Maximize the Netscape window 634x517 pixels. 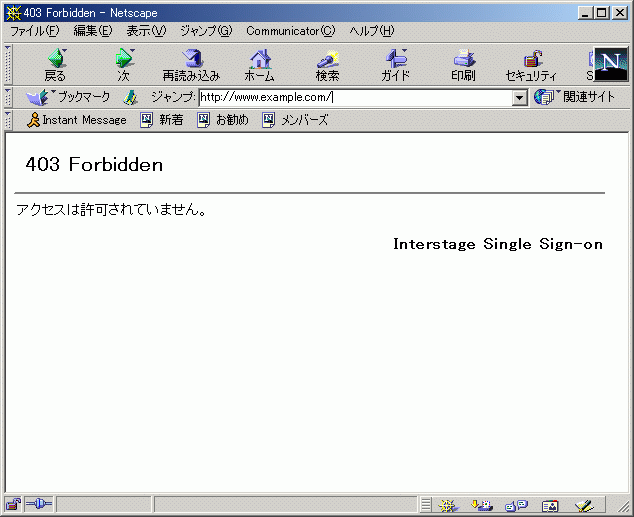(601, 13)
